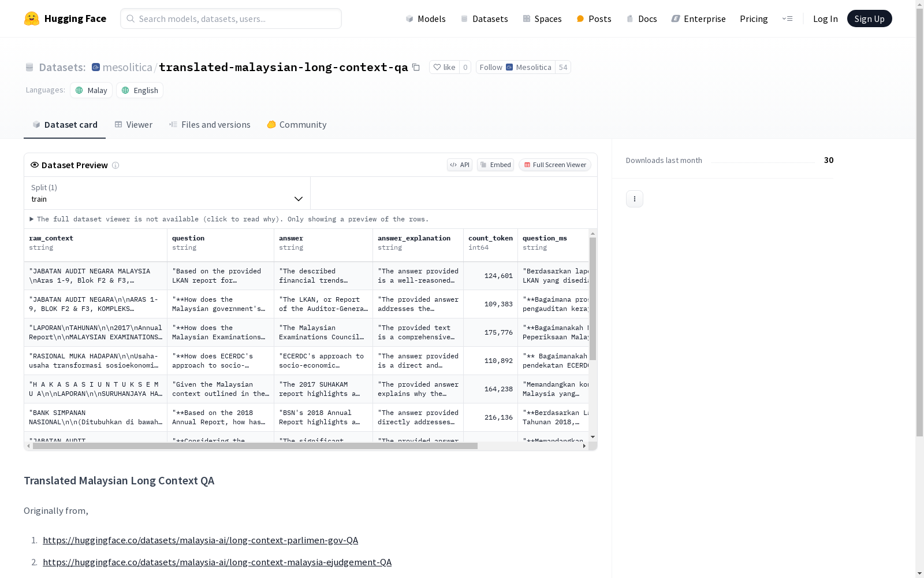Click the globe icon on the English tag
This screenshot has height=578, width=924.
[x=125, y=90]
